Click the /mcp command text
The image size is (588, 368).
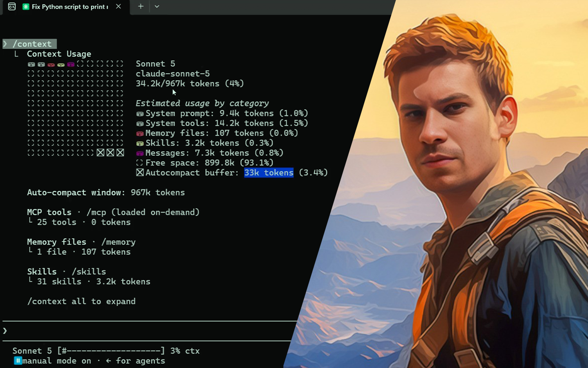coord(96,212)
